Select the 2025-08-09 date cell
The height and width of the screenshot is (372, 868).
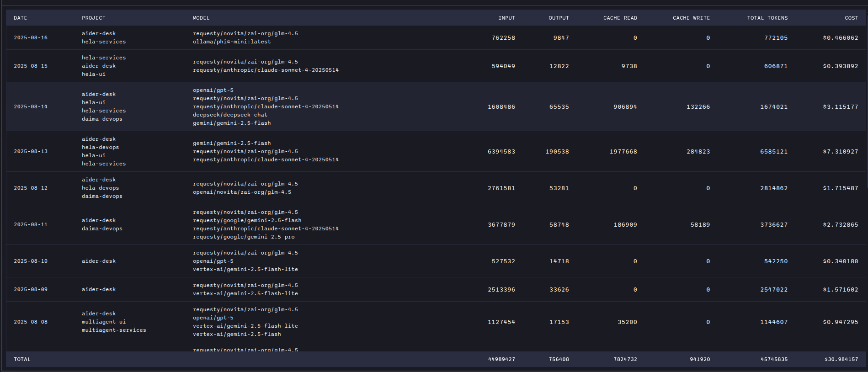click(x=31, y=289)
